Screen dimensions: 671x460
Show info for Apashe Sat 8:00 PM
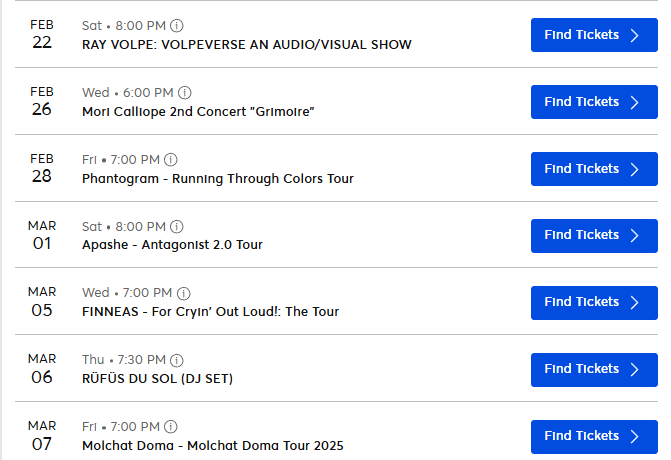[x=178, y=226]
